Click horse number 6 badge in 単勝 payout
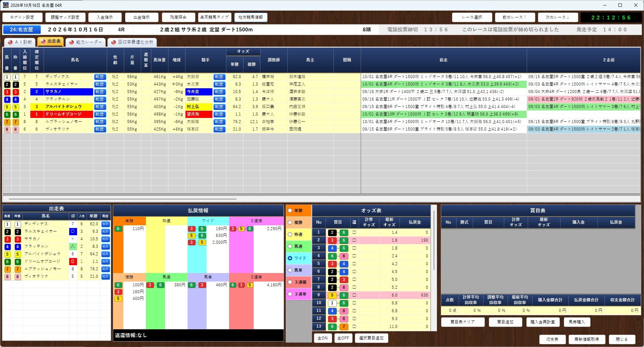644x347 pixels. point(118,229)
